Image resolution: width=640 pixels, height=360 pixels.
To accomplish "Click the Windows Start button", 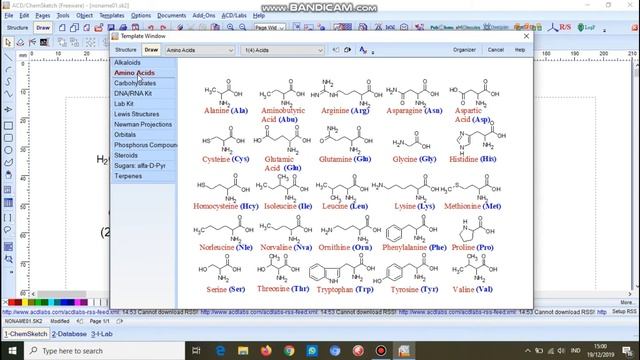I will click(x=12, y=351).
